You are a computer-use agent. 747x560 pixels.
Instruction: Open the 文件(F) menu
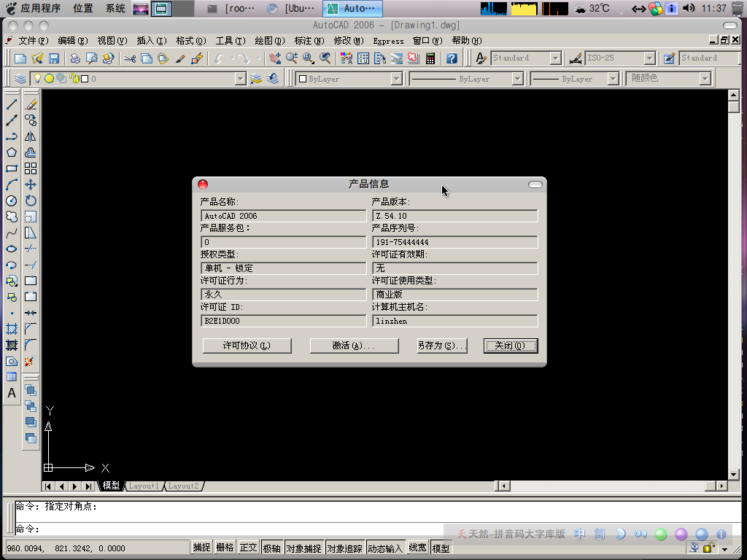tap(33, 41)
